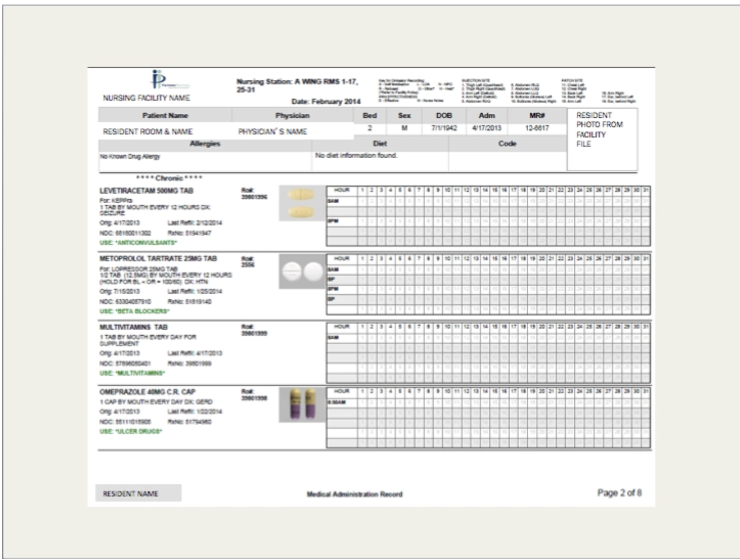
Task: Click the Physician column header
Action: 292,116
